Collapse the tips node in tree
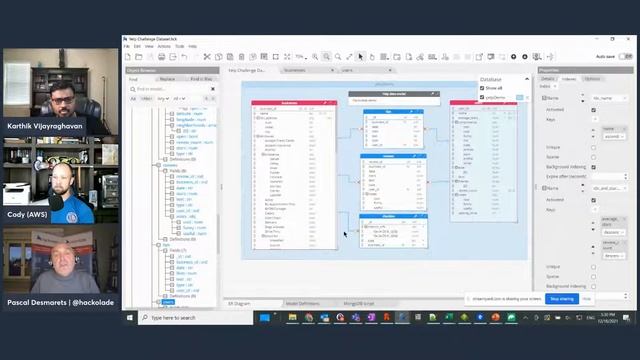640x360 pixels. click(x=158, y=245)
